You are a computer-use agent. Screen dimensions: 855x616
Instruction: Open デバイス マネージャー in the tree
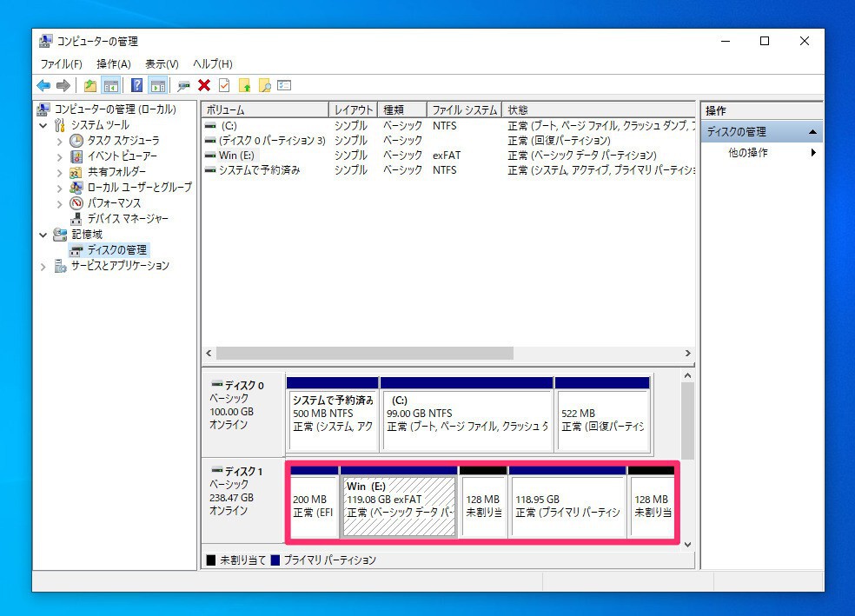(128, 219)
